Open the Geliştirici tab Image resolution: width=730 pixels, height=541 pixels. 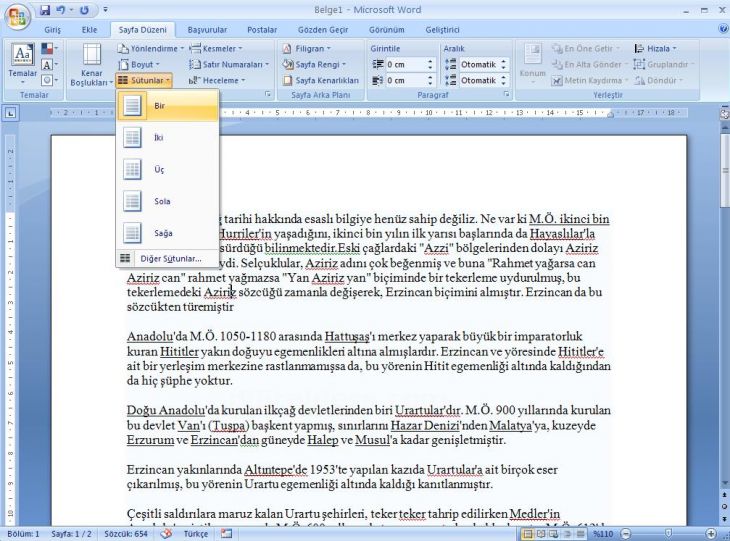(442, 30)
